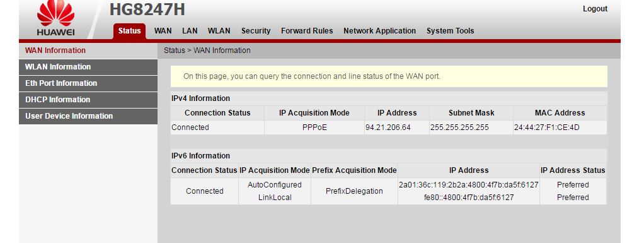Show Eth Port Information page

click(88, 83)
